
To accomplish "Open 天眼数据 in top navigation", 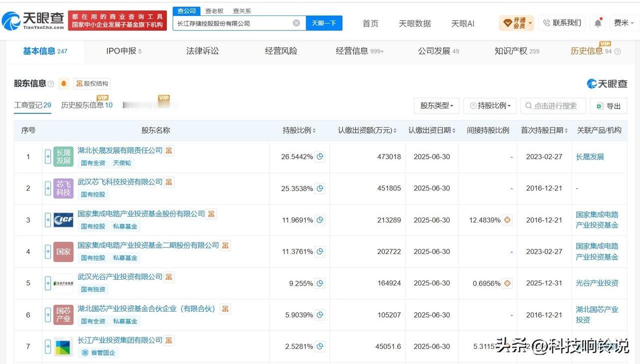I will pyautogui.click(x=415, y=23).
